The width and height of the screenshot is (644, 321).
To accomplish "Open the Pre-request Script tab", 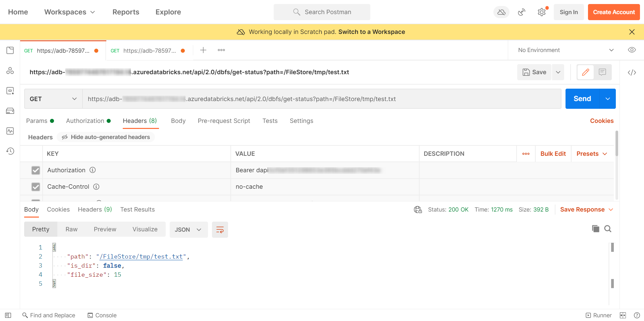I will pyautogui.click(x=224, y=121).
